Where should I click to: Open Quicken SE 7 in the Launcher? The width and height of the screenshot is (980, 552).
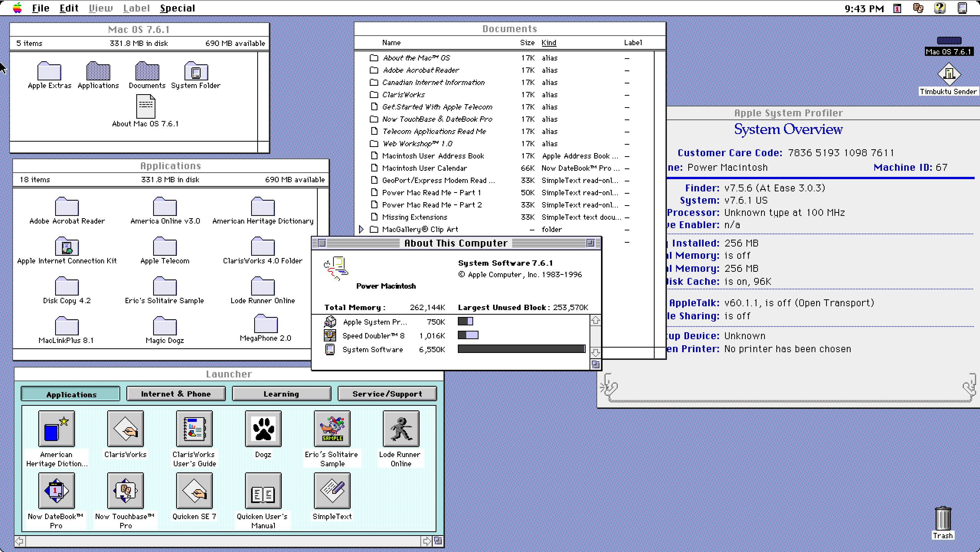click(x=194, y=491)
